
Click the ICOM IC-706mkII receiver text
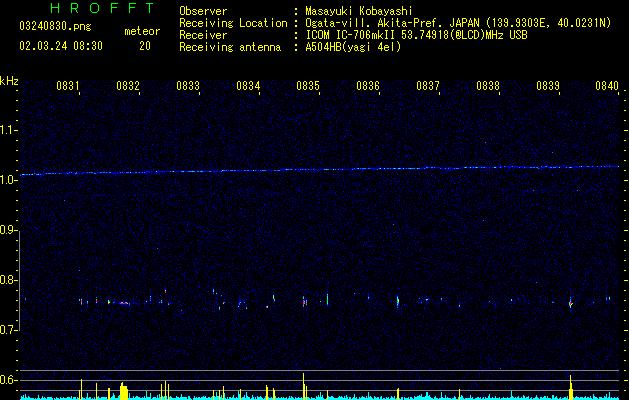[x=416, y=35]
